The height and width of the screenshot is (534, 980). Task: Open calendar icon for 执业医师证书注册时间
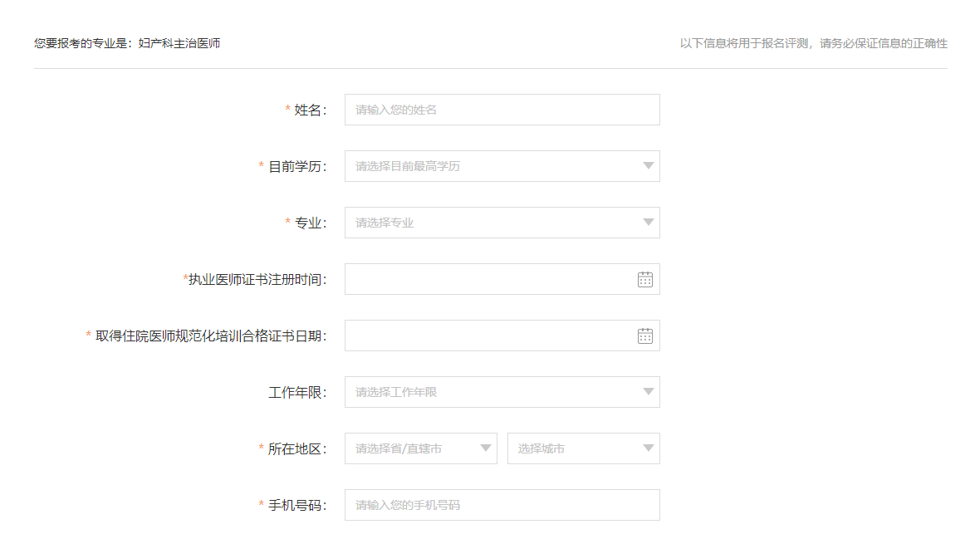pos(645,279)
